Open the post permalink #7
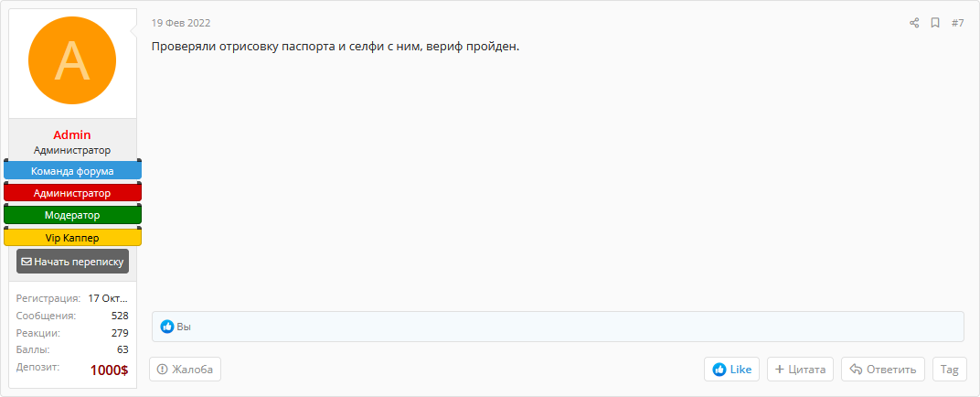Image resolution: width=980 pixels, height=397 pixels. click(957, 23)
